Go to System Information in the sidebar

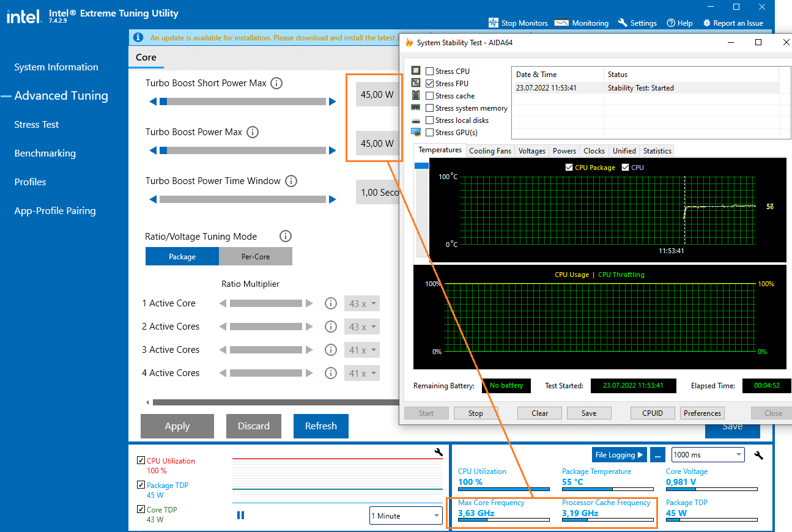(x=56, y=67)
